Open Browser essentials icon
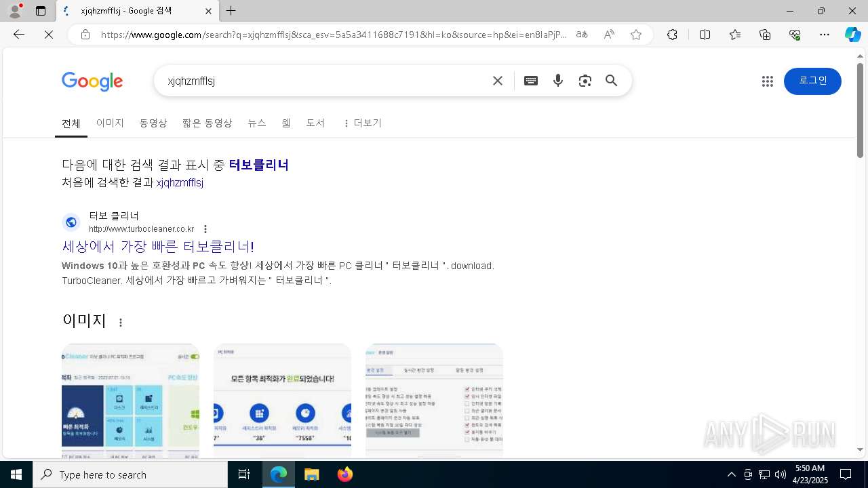Screen dimensions: 868x488 [x=795, y=35]
